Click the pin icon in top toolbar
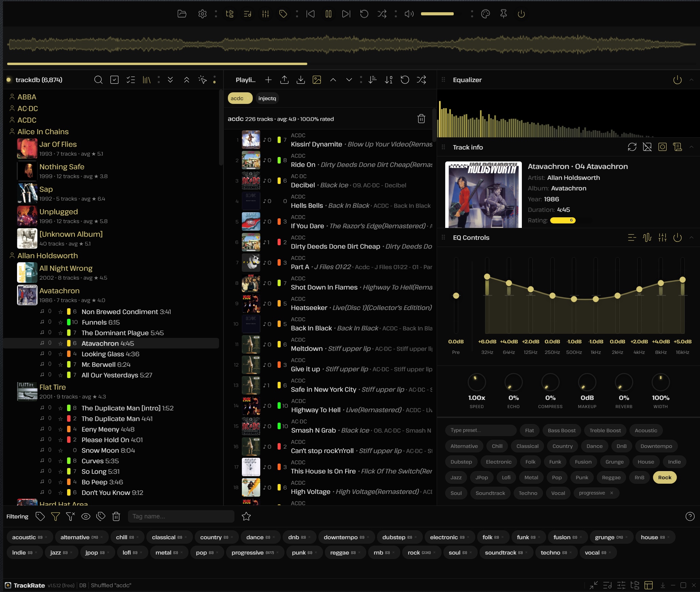Screen dimensions: 700x592 (x=503, y=14)
